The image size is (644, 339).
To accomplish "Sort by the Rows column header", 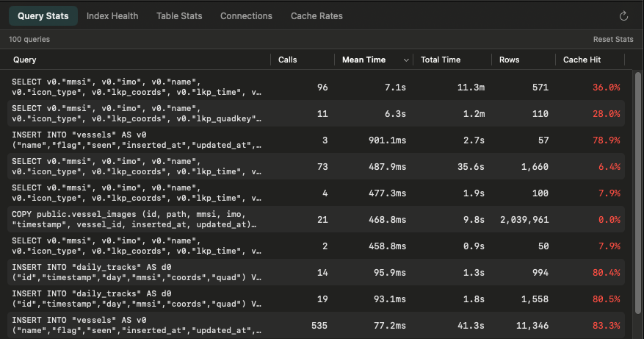I will [510, 60].
